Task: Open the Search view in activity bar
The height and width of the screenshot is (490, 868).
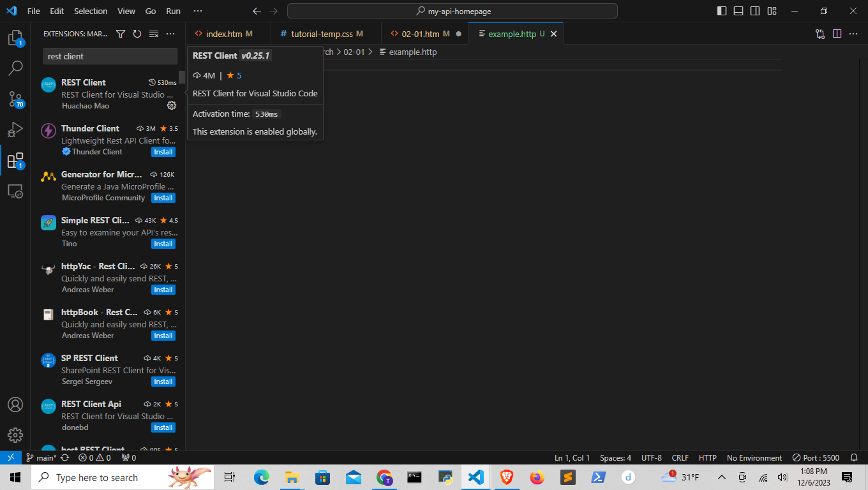Action: 15,67
